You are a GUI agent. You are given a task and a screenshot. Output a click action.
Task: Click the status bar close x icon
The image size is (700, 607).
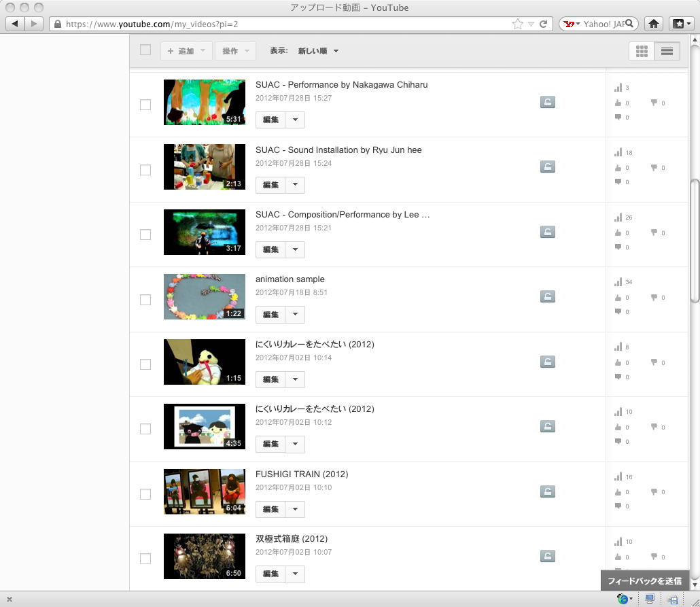click(10, 600)
